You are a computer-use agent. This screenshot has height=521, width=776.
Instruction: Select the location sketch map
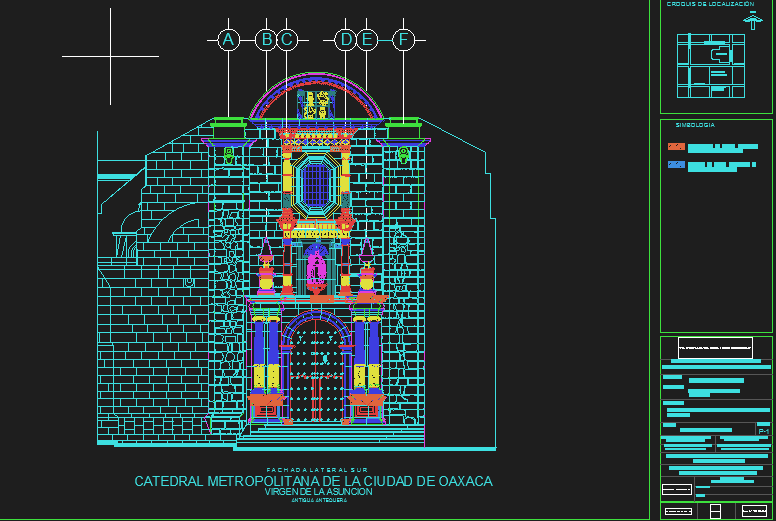click(712, 66)
